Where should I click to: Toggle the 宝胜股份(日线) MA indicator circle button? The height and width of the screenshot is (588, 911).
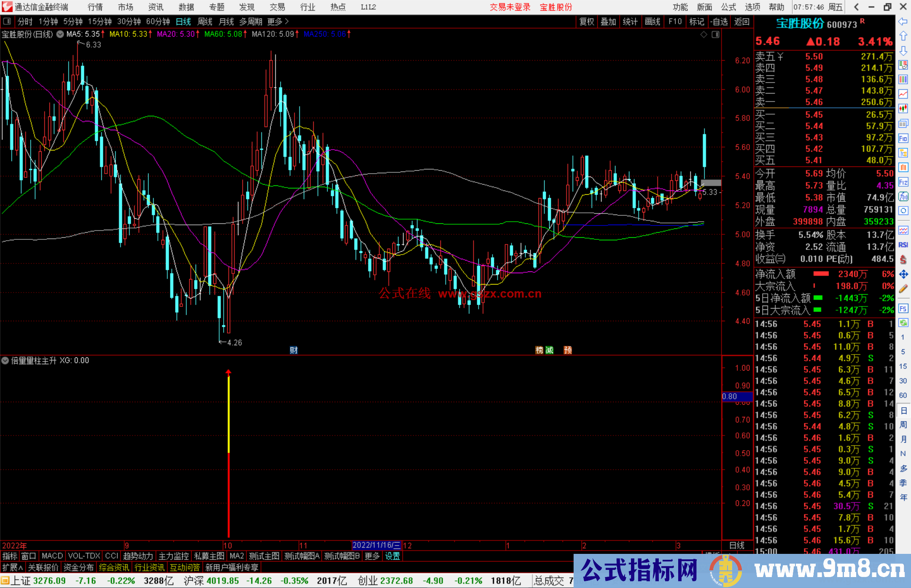click(x=60, y=34)
